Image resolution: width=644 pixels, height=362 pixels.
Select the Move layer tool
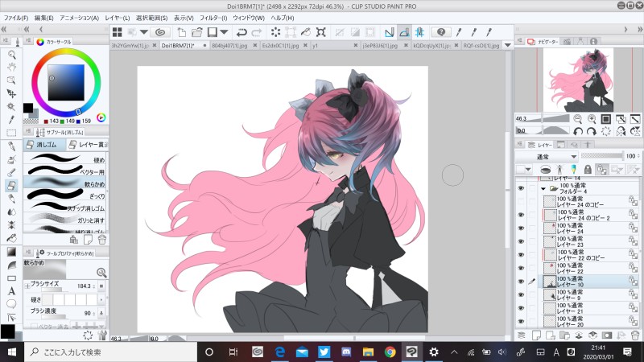click(11, 93)
